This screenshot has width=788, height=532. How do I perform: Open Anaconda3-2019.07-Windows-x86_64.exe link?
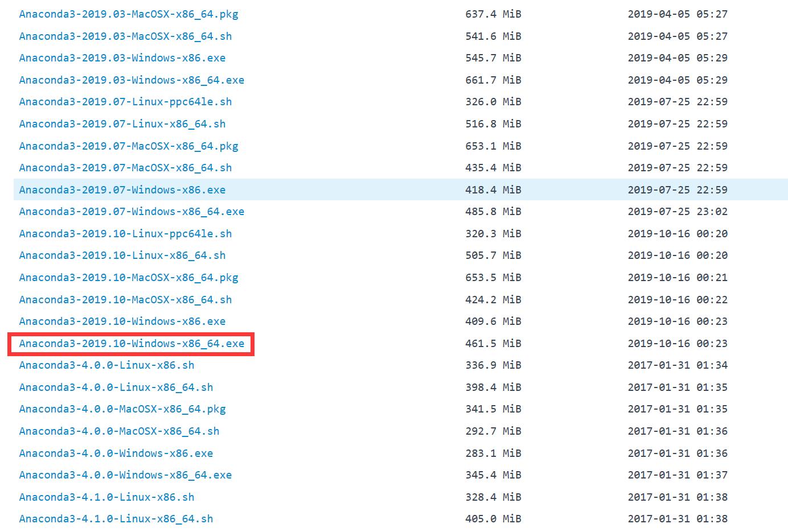point(132,211)
